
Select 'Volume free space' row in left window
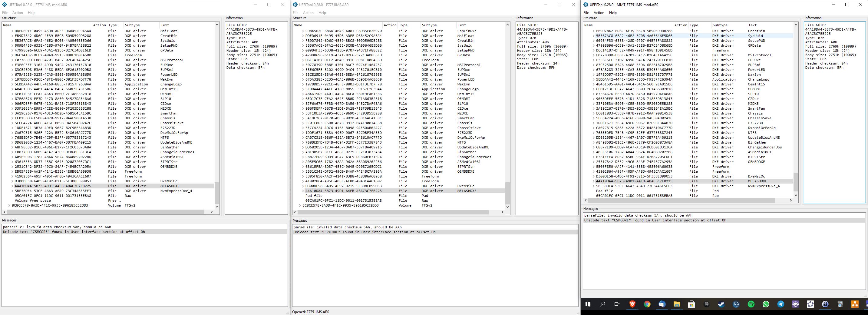pyautogui.click(x=108, y=201)
